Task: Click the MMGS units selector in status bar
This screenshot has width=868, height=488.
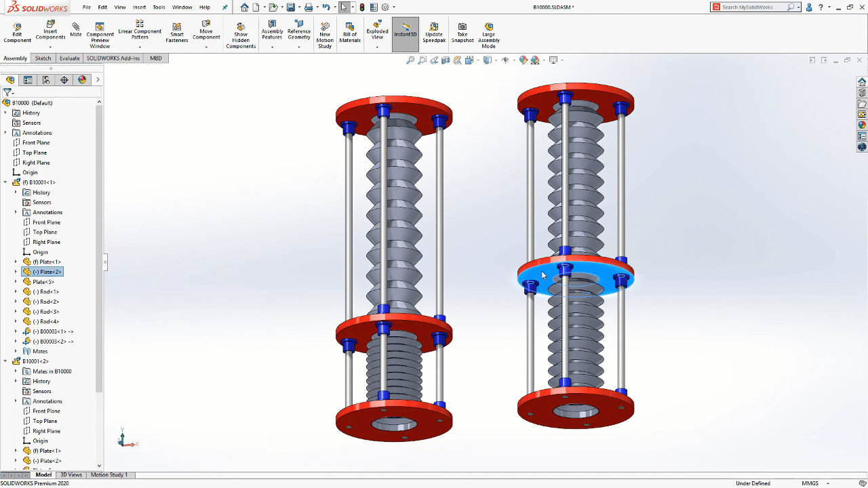Action: click(x=810, y=483)
